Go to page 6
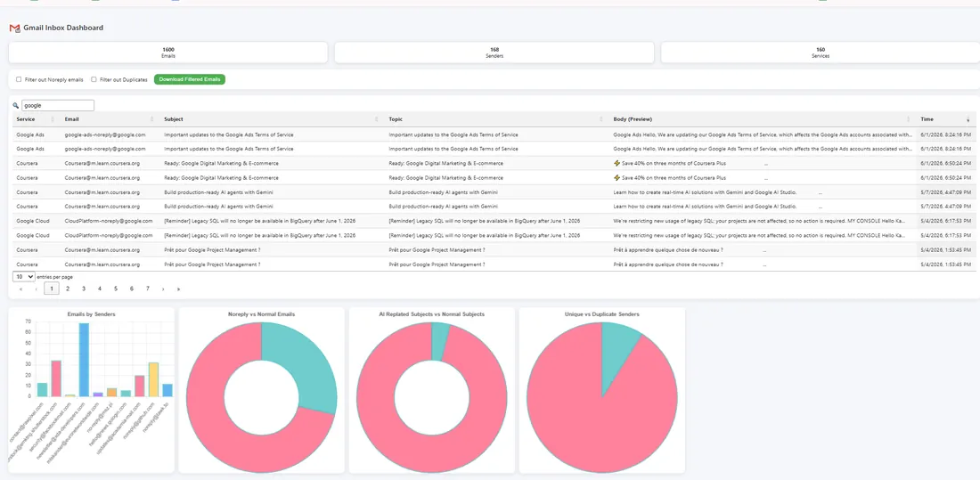This screenshot has width=980, height=480. point(131,289)
